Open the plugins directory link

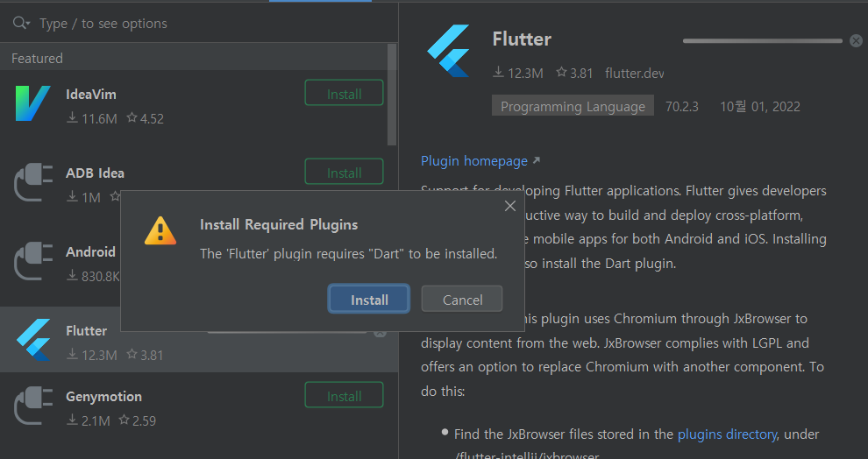(x=727, y=434)
